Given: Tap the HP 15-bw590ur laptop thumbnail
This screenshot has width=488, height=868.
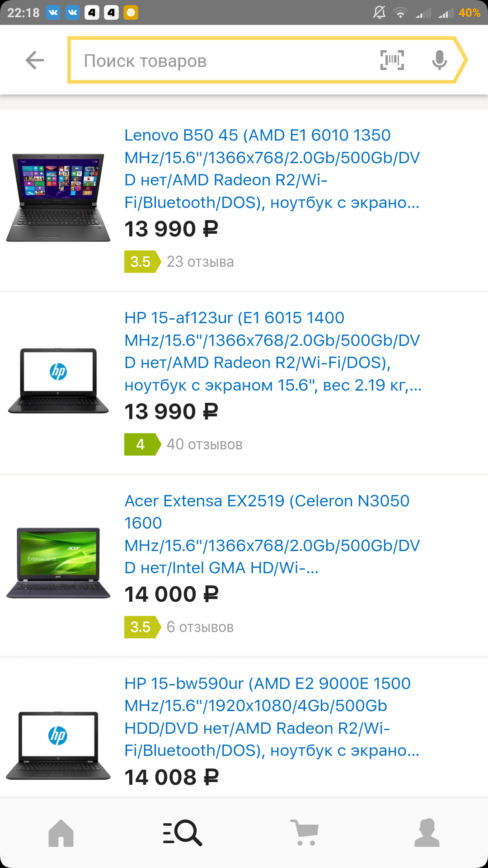Looking at the screenshot, I should [58, 745].
